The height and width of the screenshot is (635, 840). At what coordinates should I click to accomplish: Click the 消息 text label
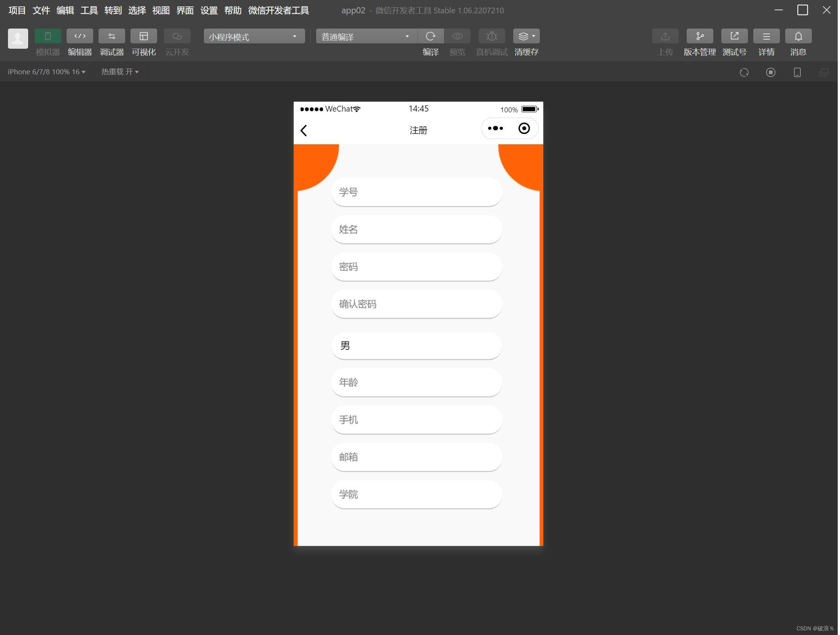(x=798, y=52)
